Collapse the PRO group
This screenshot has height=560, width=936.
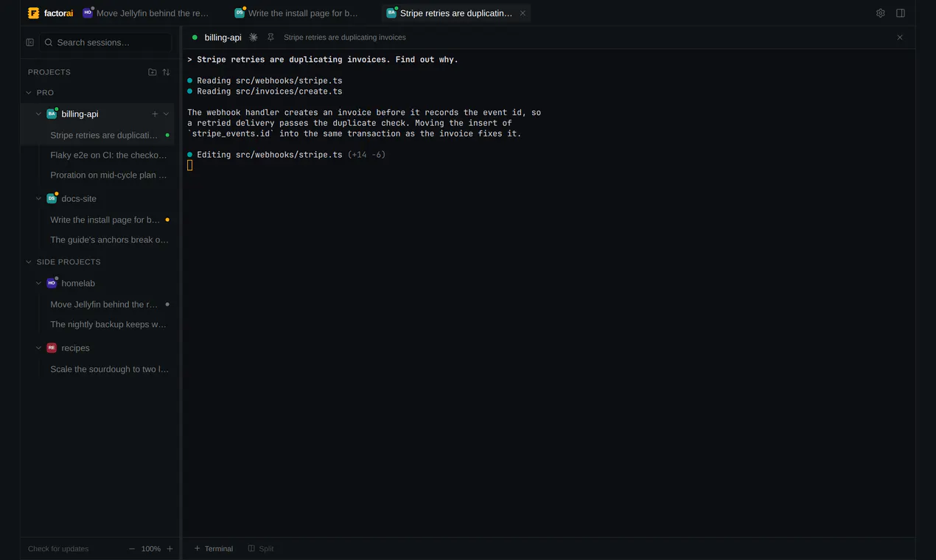tap(29, 93)
